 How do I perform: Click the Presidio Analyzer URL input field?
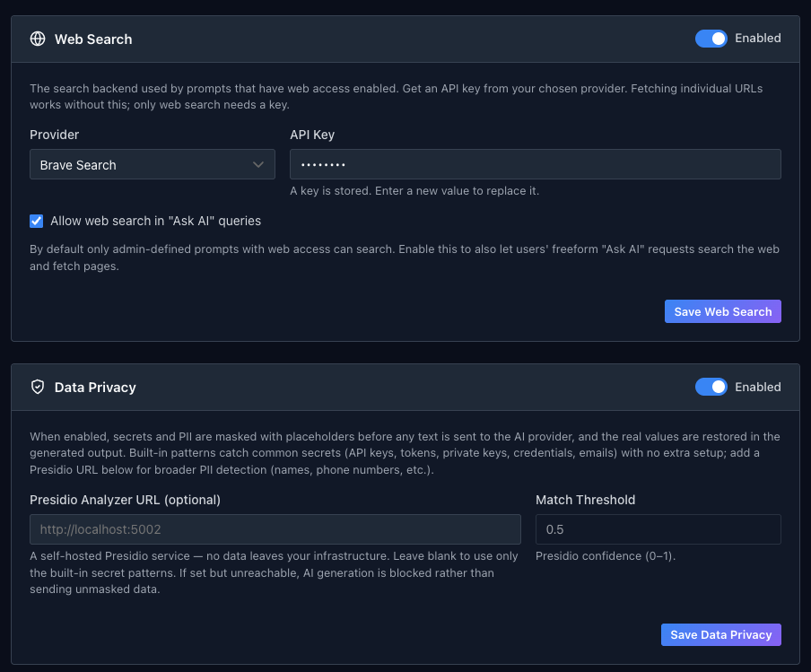[x=275, y=529]
